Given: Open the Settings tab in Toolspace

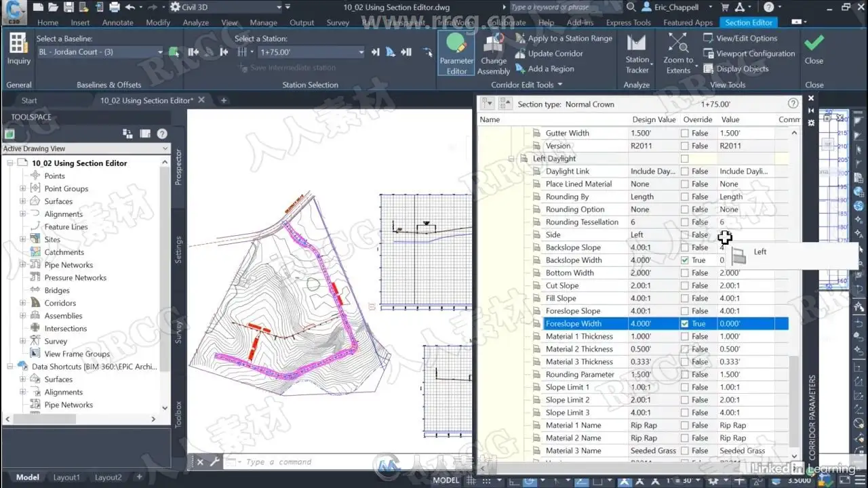Looking at the screenshot, I should (179, 249).
